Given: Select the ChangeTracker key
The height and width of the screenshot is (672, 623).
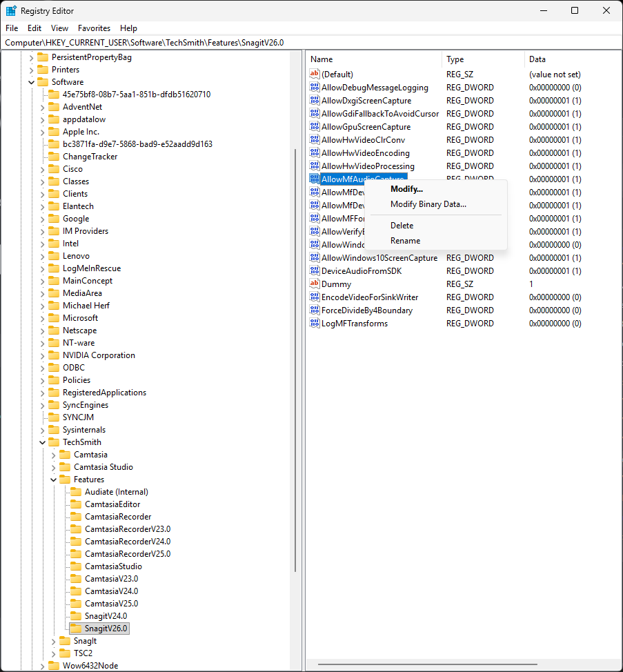Looking at the screenshot, I should 90,156.
